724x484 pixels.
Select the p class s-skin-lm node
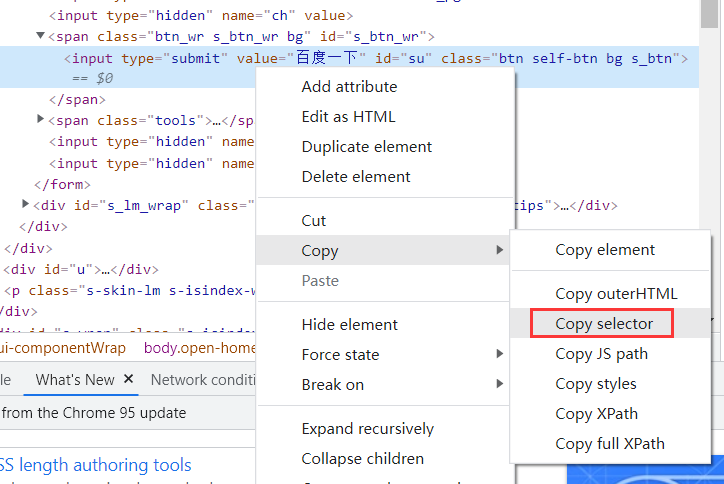pyautogui.click(x=129, y=290)
